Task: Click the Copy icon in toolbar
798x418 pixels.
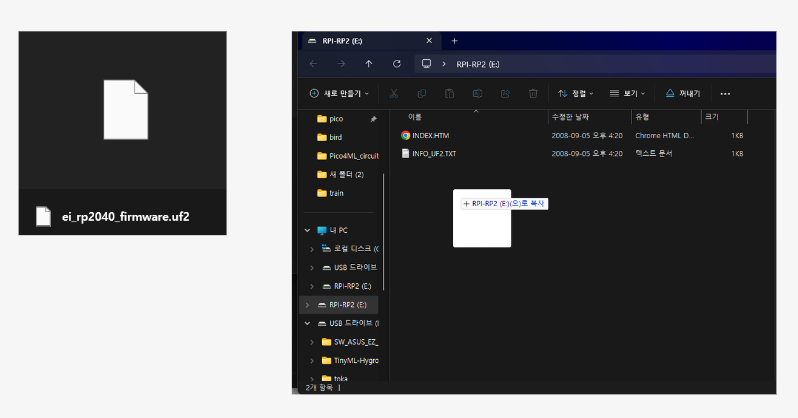Action: click(421, 93)
